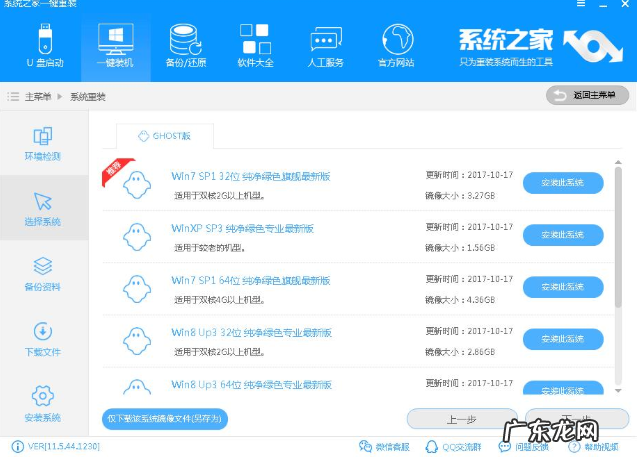Click 适用于双核4G以上机型 description
Screen dimensions: 637x460
[220, 300]
